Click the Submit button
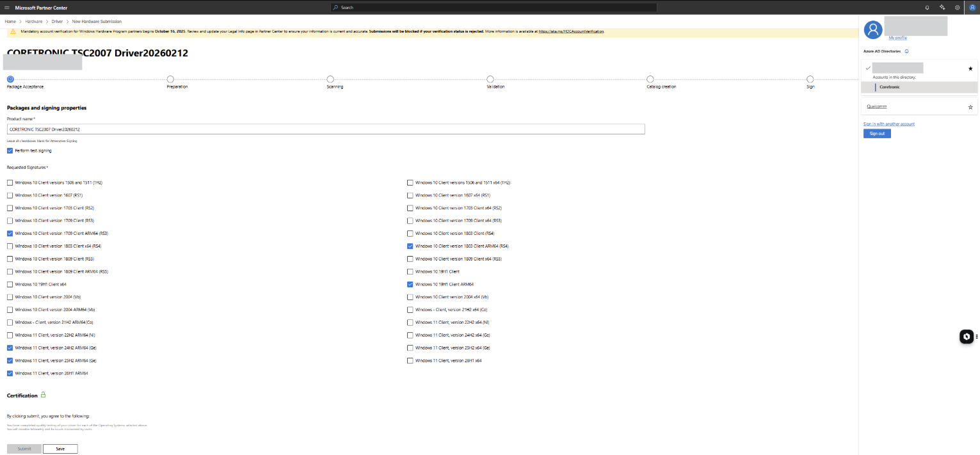Image resolution: width=980 pixels, height=455 pixels. pyautogui.click(x=24, y=449)
